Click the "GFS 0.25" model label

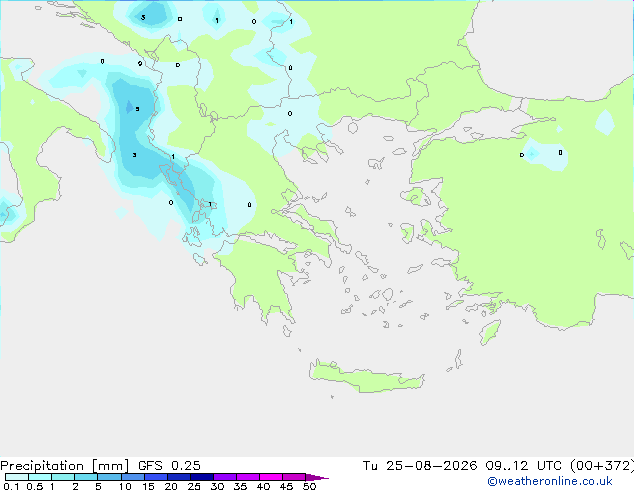point(169,466)
